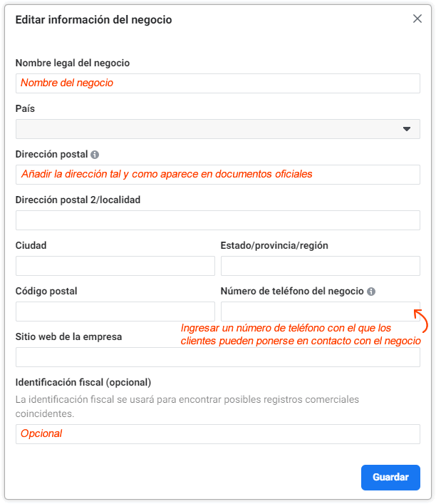Open the País dropdown arrow
This screenshot has height=504, width=436.
point(407,129)
